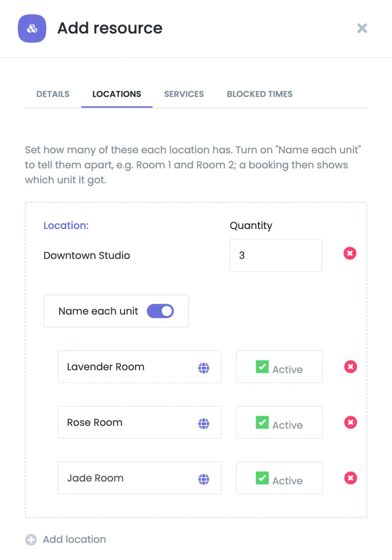Viewport: 392px width, 560px height.
Task: Open the Services tab
Action: (x=184, y=94)
